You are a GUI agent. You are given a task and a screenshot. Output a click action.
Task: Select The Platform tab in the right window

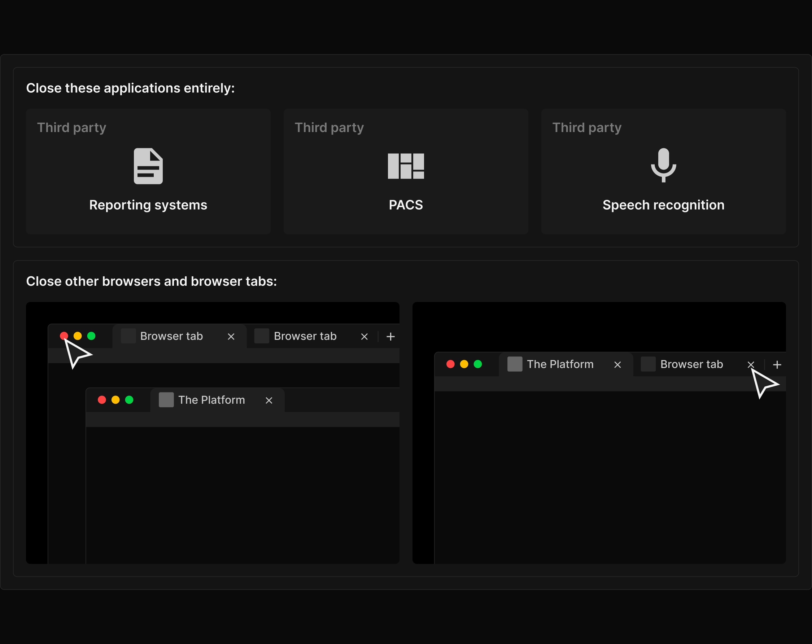click(566, 364)
